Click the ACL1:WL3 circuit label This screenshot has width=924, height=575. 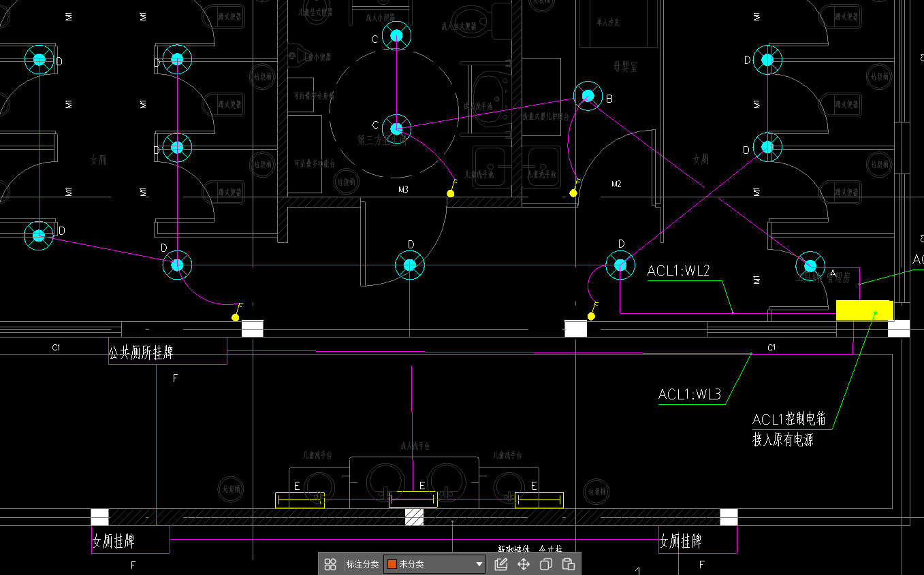click(x=690, y=395)
